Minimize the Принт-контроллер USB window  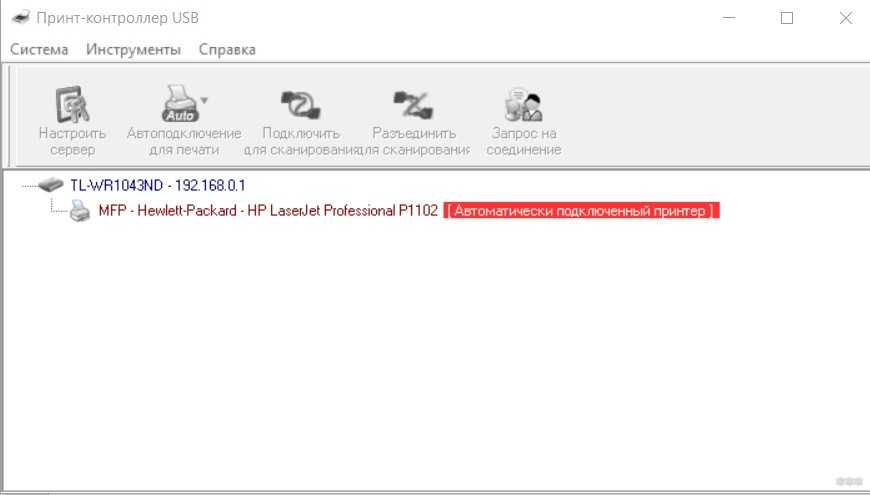[x=729, y=18]
